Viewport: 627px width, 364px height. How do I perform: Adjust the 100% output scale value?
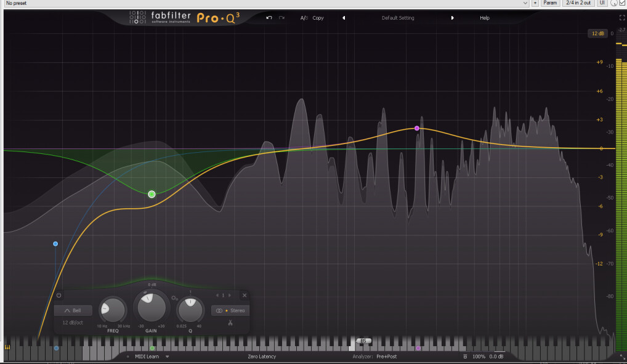pyautogui.click(x=479, y=357)
